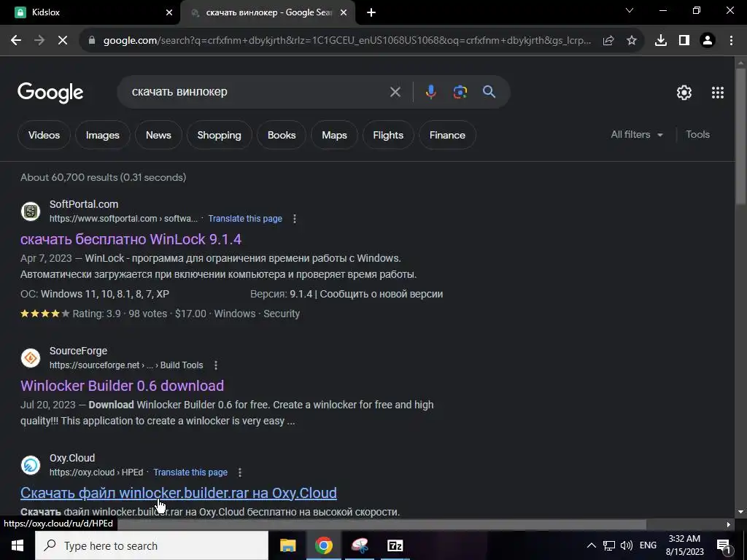Click the Google logo

pos(50,93)
